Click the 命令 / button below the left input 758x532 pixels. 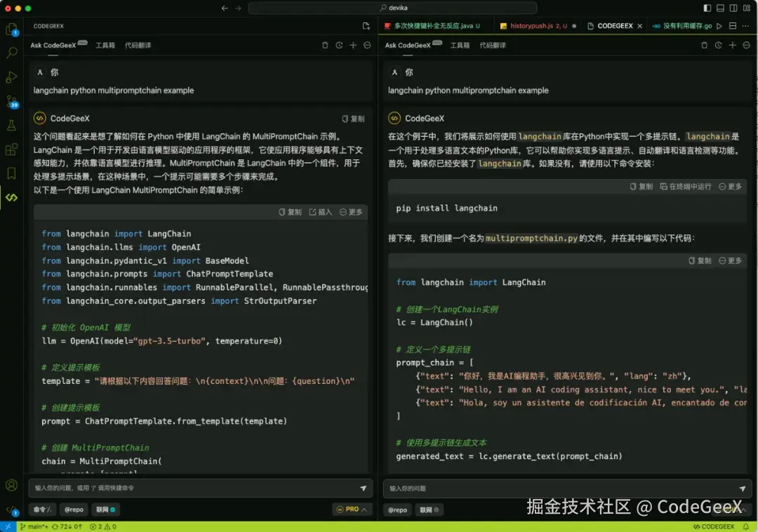pos(42,510)
